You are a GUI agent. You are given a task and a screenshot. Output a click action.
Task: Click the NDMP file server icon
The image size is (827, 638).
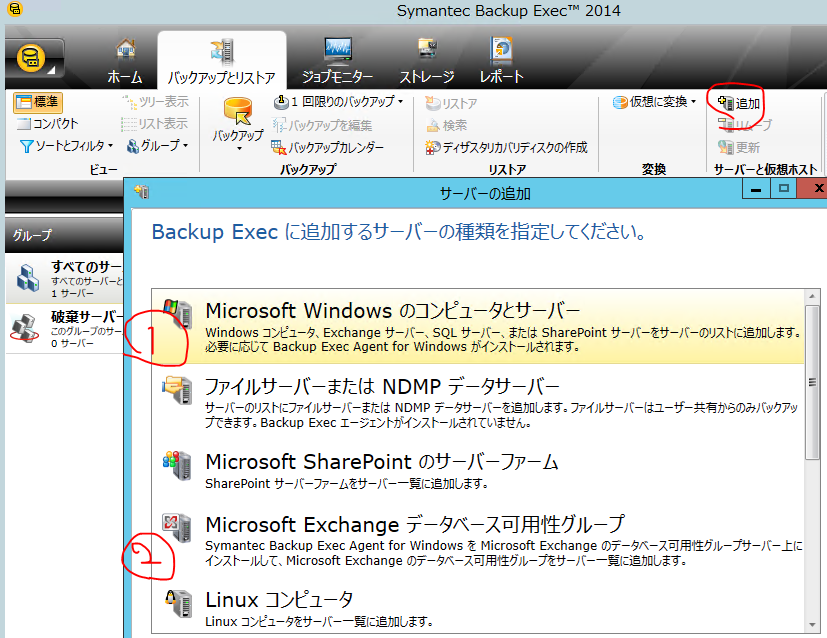tap(177, 390)
